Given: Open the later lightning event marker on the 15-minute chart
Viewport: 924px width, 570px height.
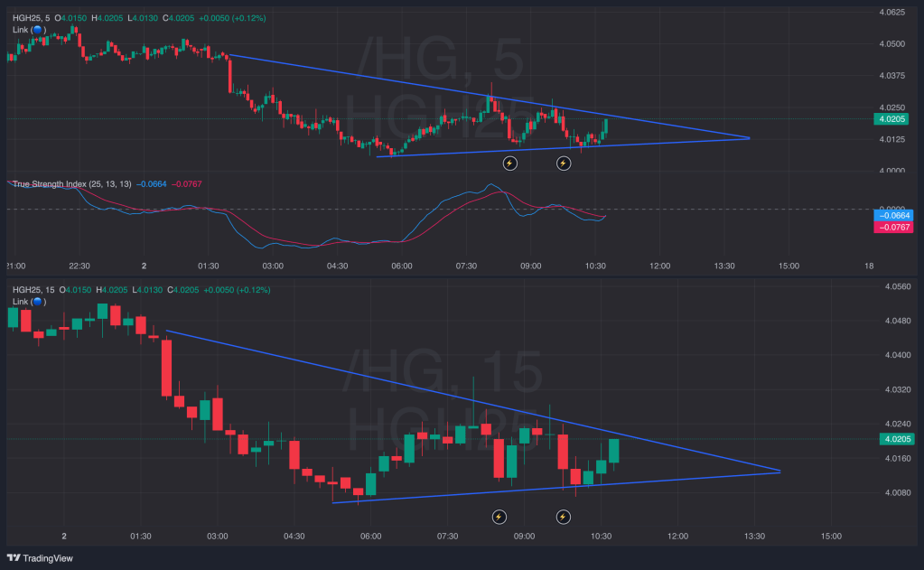Looking at the screenshot, I should tap(564, 517).
